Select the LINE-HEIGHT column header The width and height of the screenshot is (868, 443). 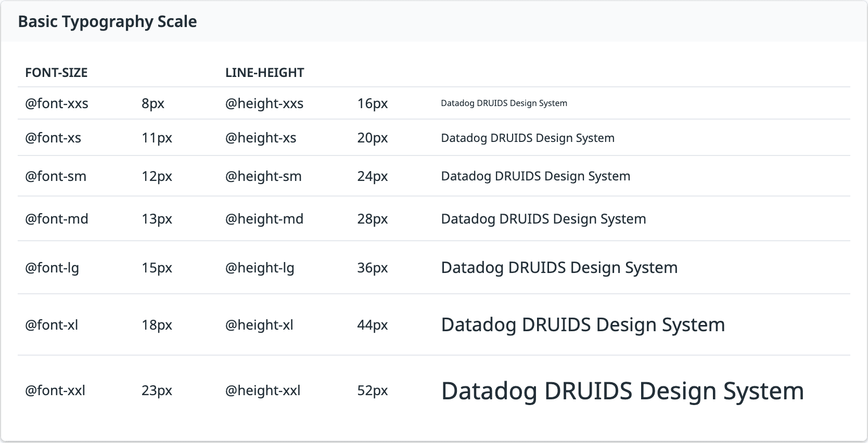264,73
